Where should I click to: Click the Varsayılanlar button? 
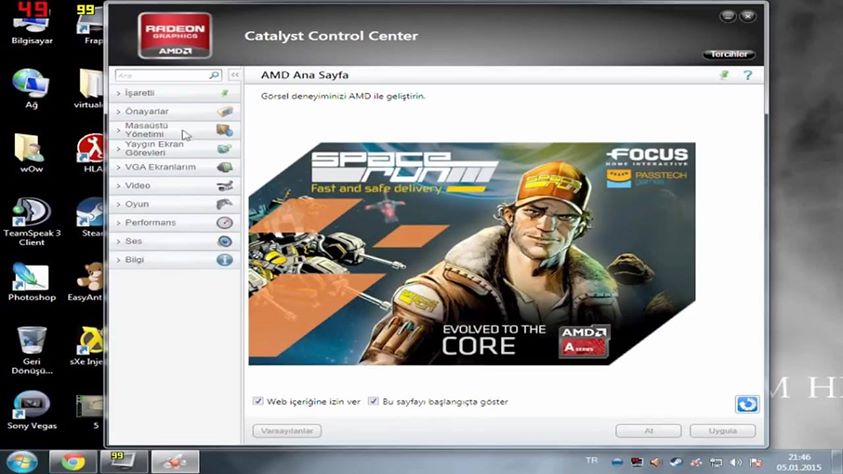pos(287,431)
